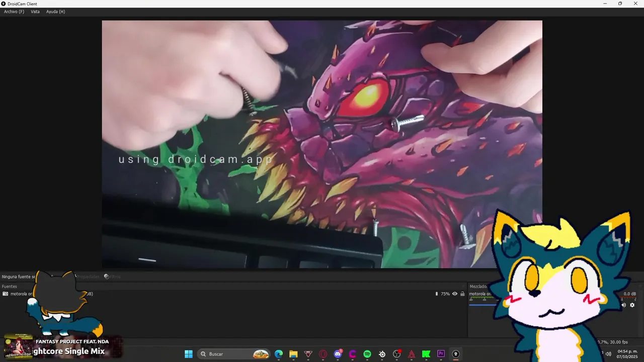Click the search highlight image in Buscar
The image size is (644, 362).
261,354
